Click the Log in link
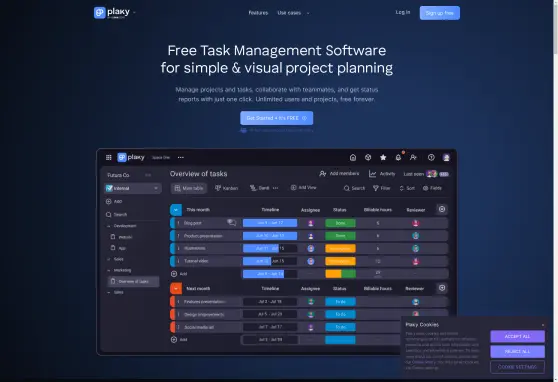The height and width of the screenshot is (382, 558). (403, 12)
